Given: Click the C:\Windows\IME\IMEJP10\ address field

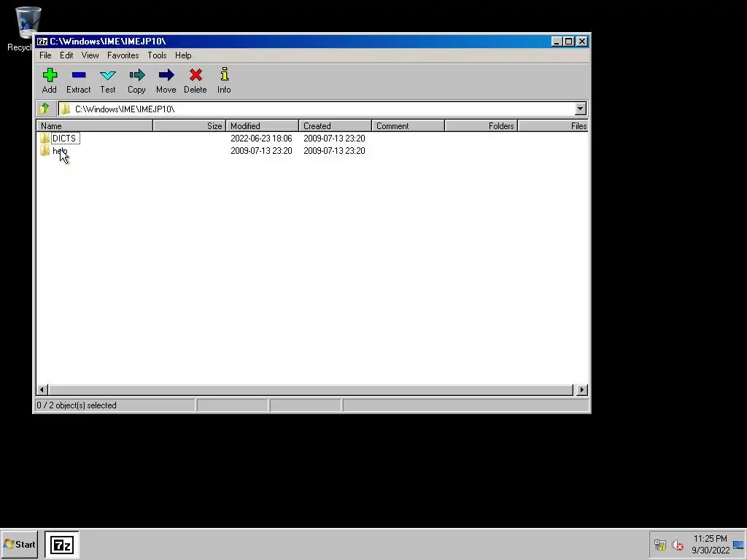Looking at the screenshot, I should (316, 109).
